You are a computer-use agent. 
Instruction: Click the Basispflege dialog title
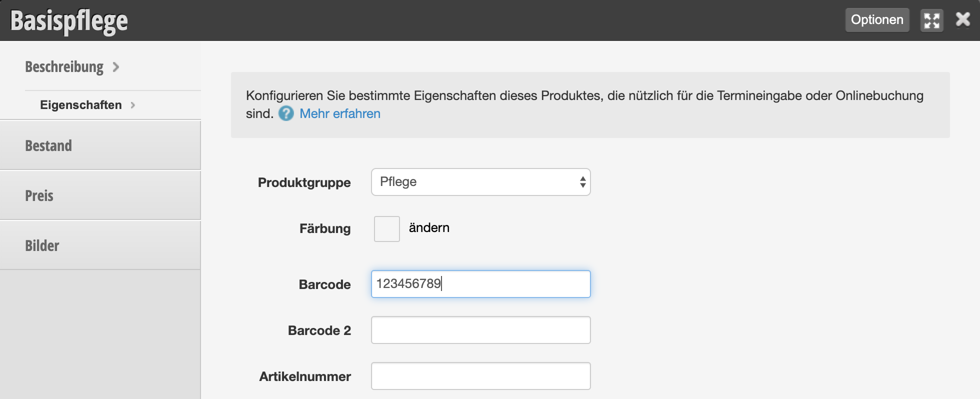69,21
